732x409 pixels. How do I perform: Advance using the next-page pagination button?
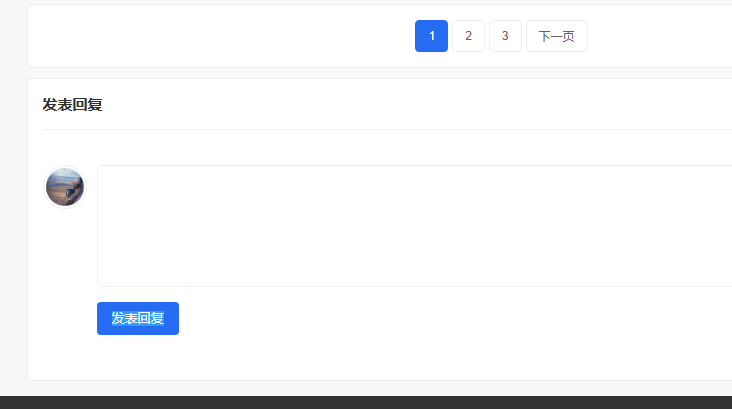(x=556, y=36)
